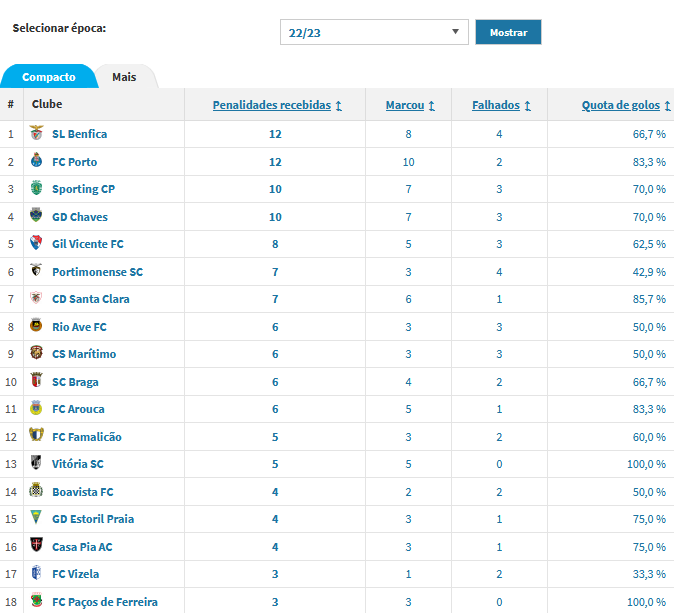This screenshot has width=674, height=613.
Task: Open the FC Paços de Ferreira link
Action: pos(105,602)
